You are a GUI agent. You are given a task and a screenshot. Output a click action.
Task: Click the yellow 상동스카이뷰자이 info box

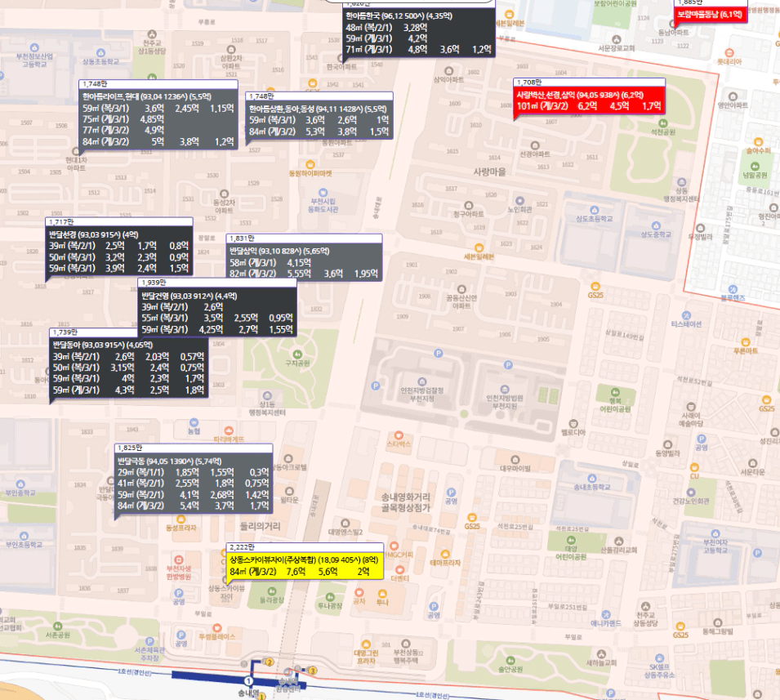305,565
